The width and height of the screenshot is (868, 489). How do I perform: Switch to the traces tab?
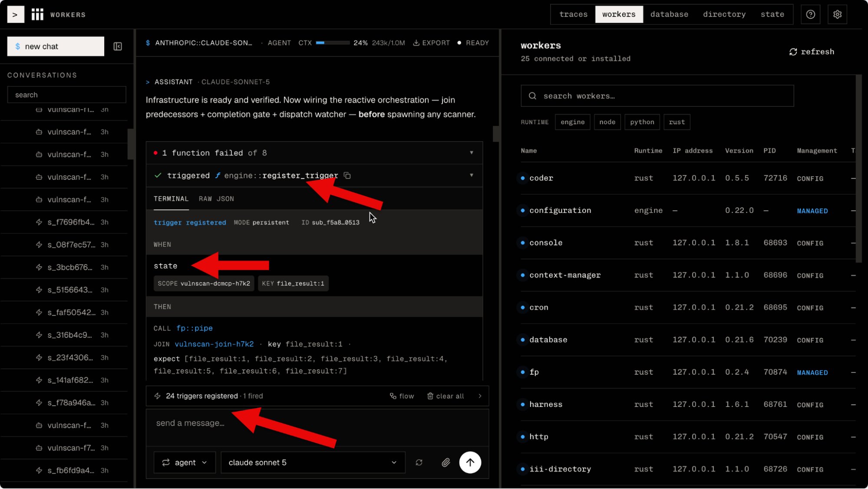(573, 14)
